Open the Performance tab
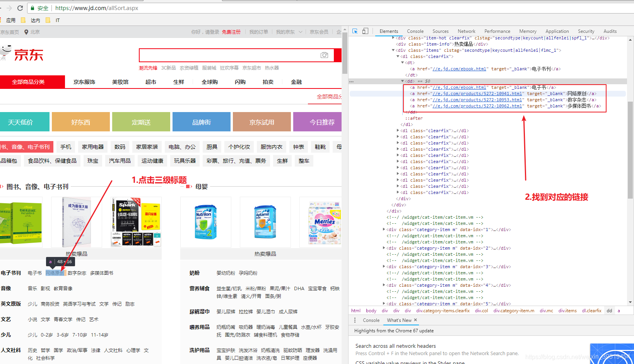 (497, 31)
